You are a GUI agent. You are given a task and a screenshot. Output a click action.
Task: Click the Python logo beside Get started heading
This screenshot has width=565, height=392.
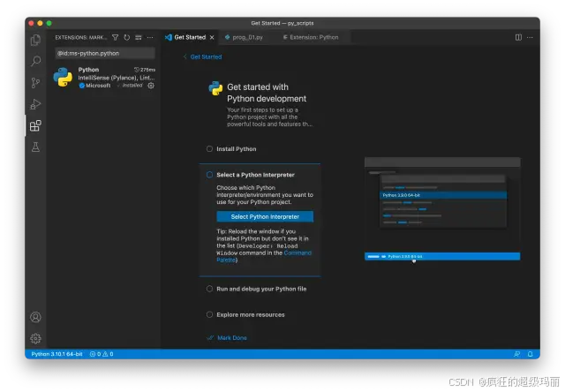pos(215,88)
